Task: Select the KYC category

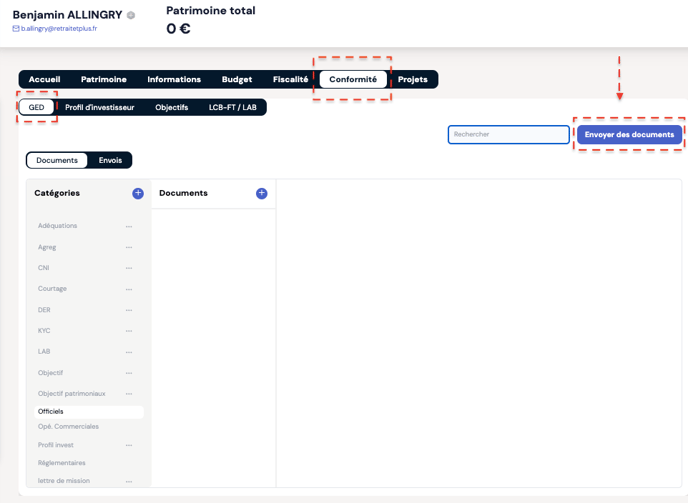Action: pos(44,331)
